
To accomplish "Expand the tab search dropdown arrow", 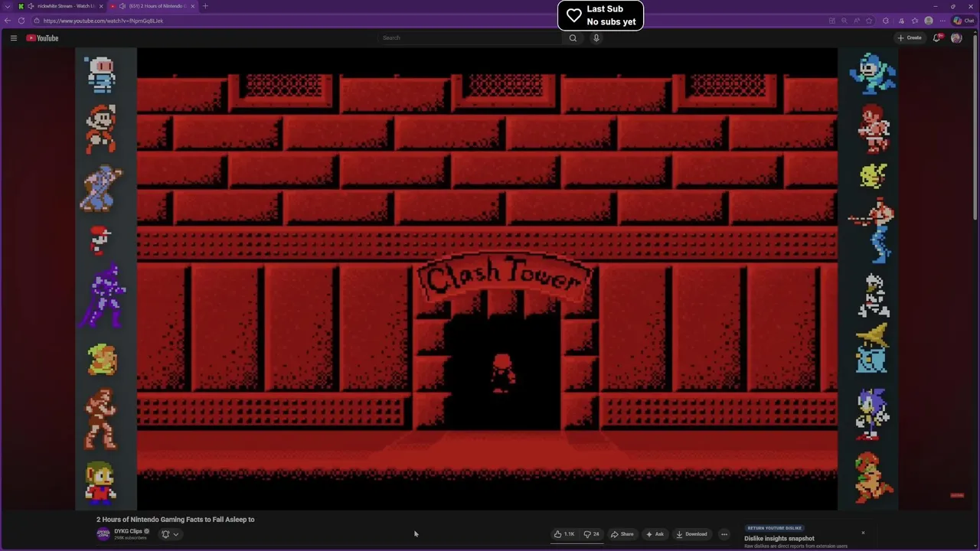I will [8, 6].
